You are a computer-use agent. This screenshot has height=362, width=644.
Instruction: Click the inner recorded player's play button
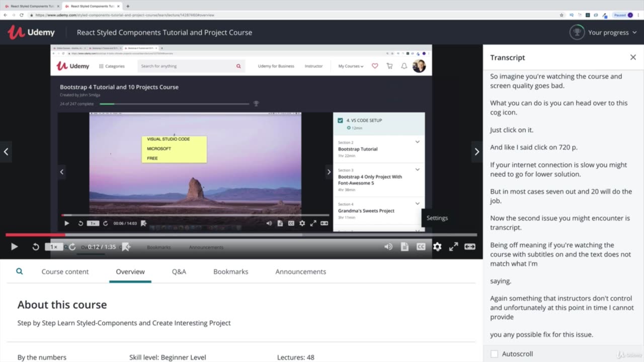[66, 223]
